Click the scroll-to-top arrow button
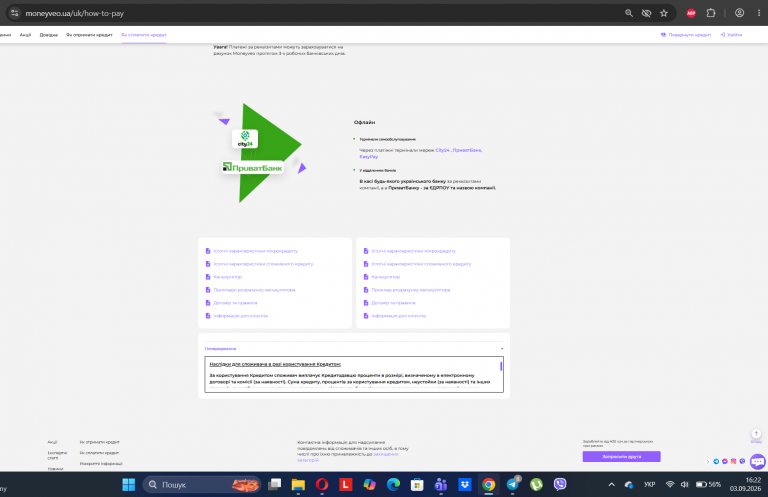This screenshot has width=768, height=497. [756, 434]
